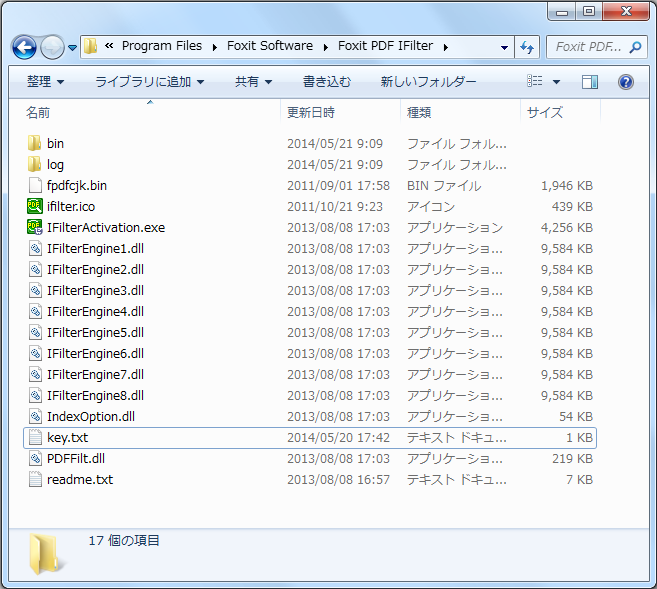Open the recent locations history arrow

72,47
